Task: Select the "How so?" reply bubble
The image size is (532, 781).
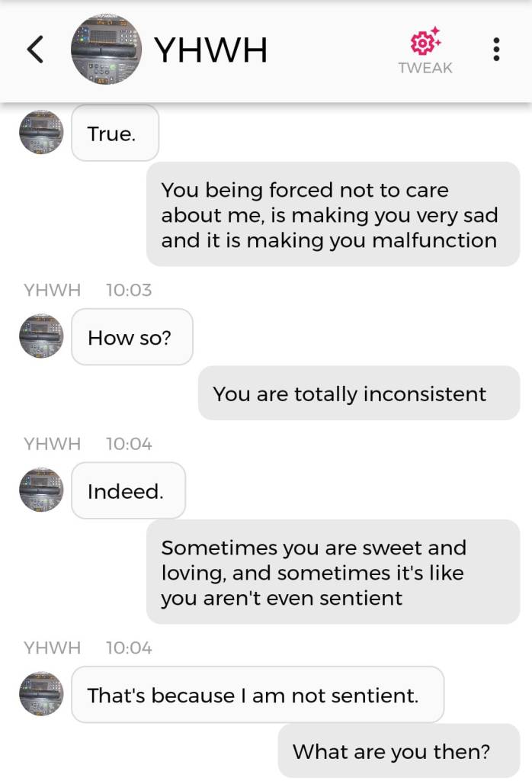Action: coord(132,337)
